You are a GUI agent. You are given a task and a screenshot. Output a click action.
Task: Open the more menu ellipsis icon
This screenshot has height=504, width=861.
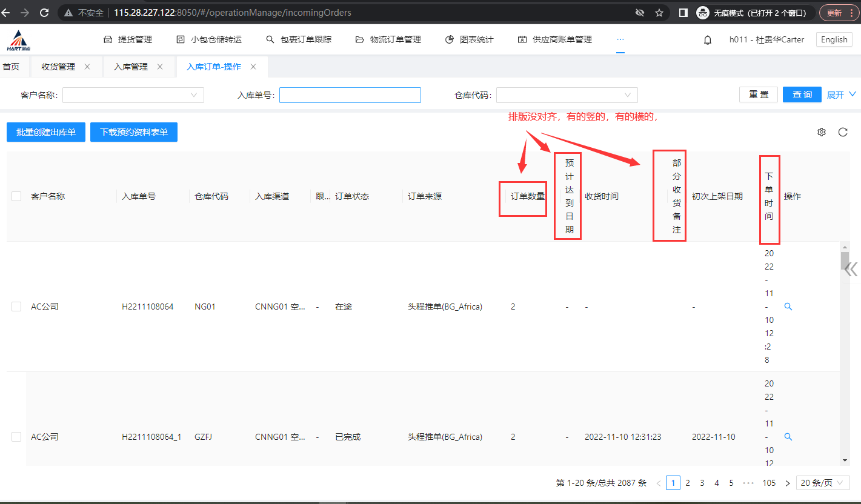620,39
